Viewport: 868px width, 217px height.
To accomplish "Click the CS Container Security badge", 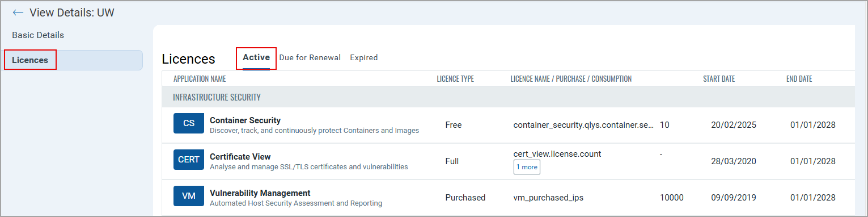I will (x=189, y=123).
